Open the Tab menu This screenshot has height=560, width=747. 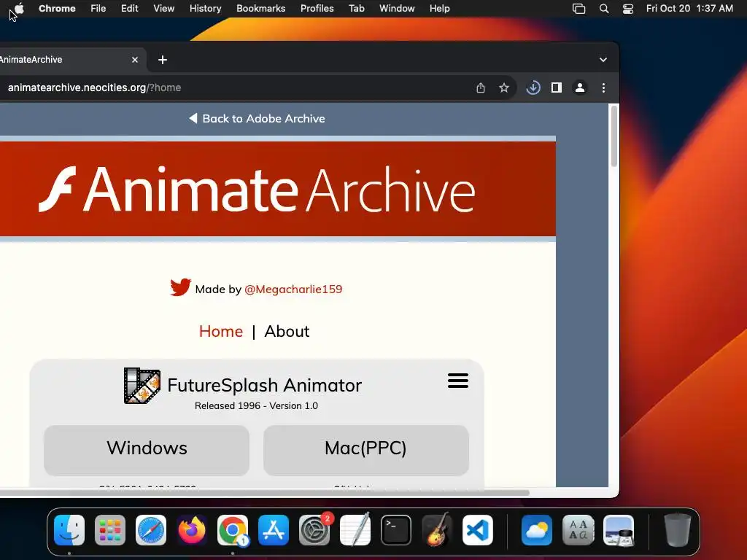[356, 8]
